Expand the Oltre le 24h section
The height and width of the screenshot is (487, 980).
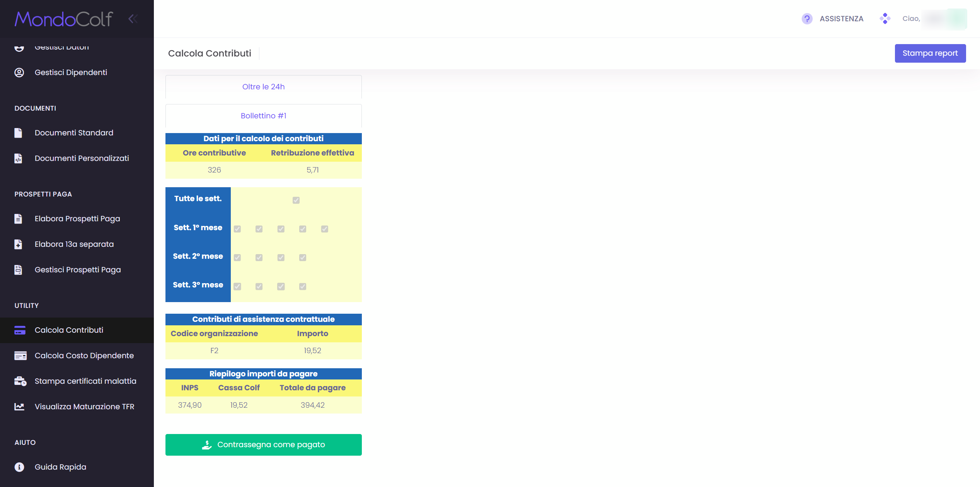264,87
